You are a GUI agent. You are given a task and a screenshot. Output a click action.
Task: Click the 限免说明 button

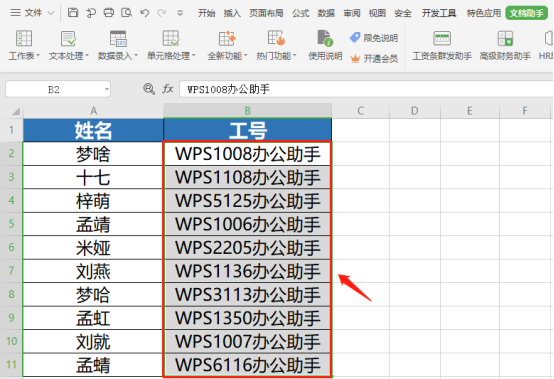[x=374, y=37]
